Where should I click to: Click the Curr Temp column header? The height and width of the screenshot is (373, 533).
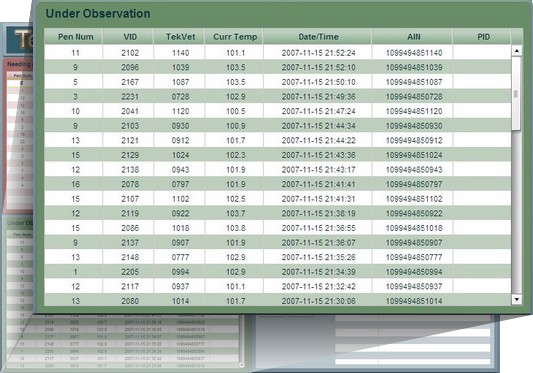click(x=234, y=37)
